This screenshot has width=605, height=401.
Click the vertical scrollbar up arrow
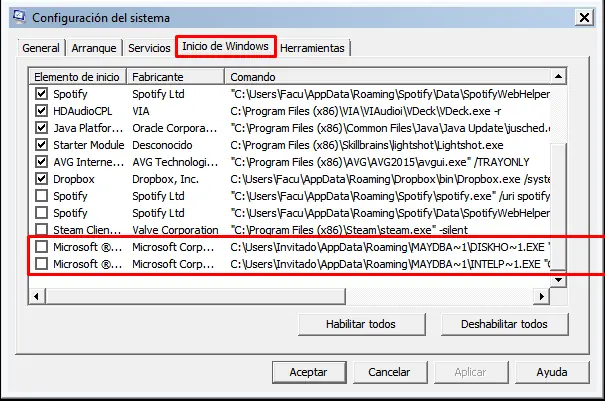[558, 76]
